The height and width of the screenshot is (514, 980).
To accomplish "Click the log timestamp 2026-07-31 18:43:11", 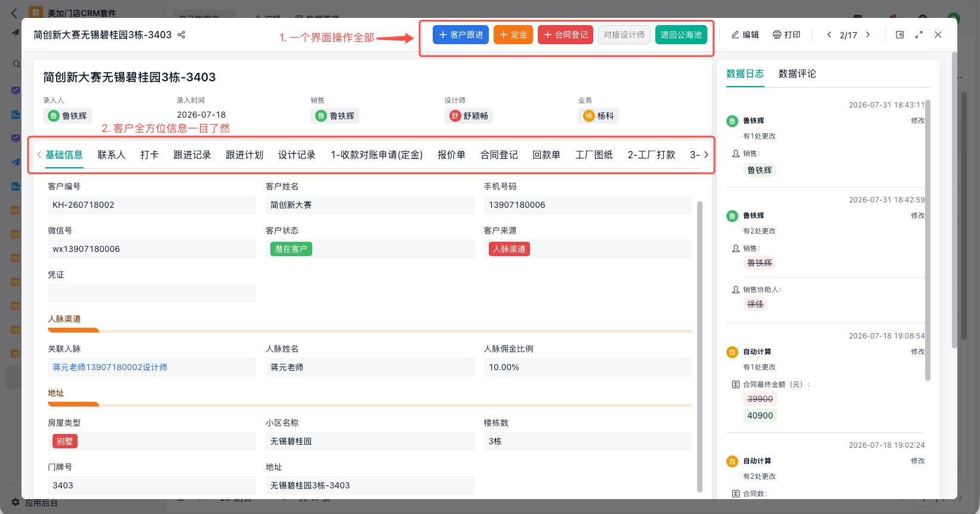I will point(886,104).
